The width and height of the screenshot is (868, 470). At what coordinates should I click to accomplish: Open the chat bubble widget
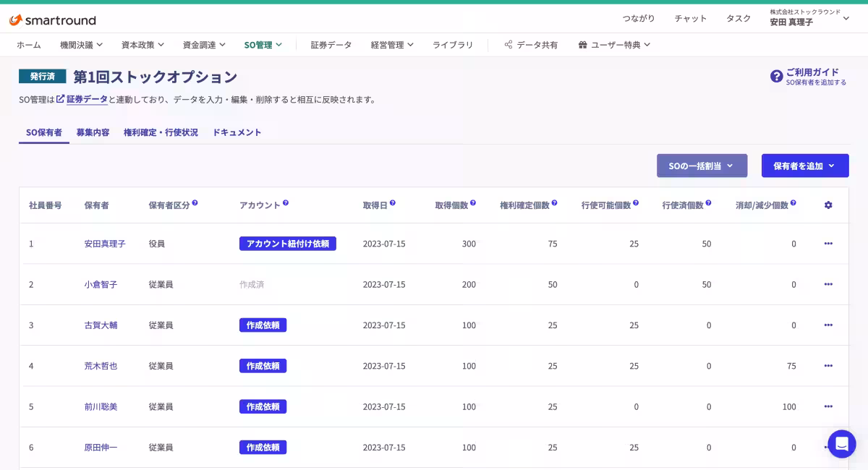(x=842, y=444)
